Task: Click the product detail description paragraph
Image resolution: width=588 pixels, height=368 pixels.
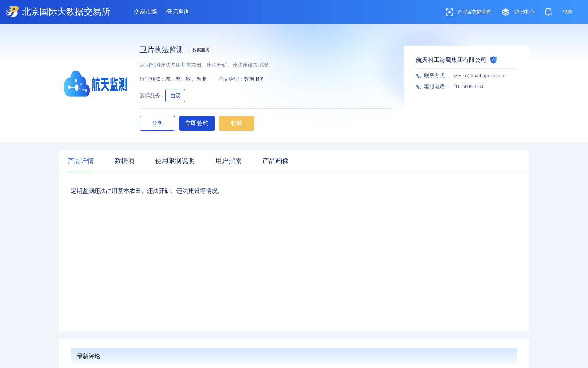Action: [147, 191]
